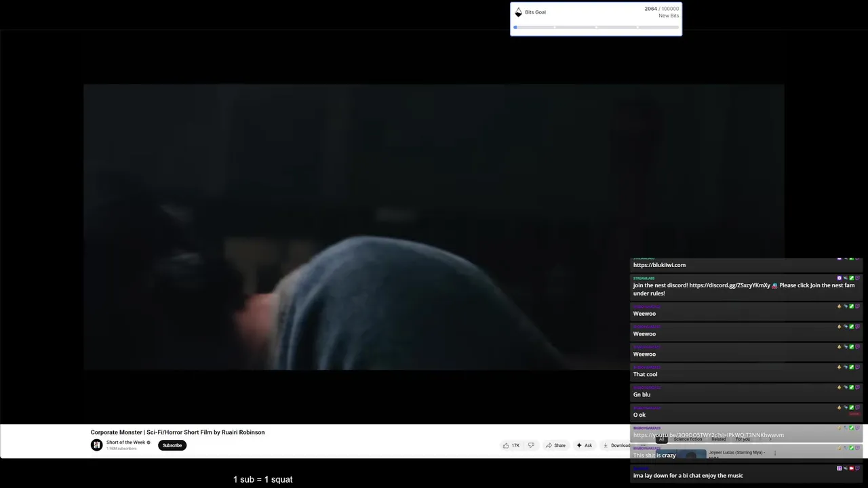The width and height of the screenshot is (868, 488).
Task: Dislike the video with thumbs-down icon
Action: pyautogui.click(x=531, y=445)
